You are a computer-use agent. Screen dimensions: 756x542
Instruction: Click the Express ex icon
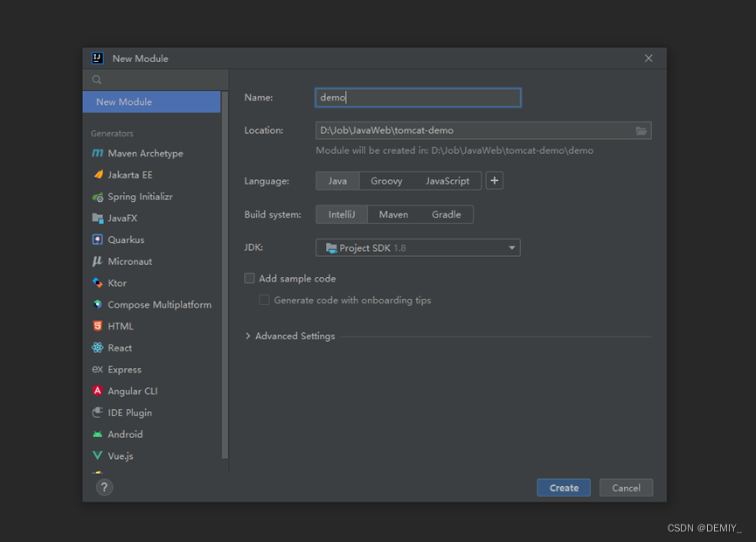pyautogui.click(x=97, y=370)
